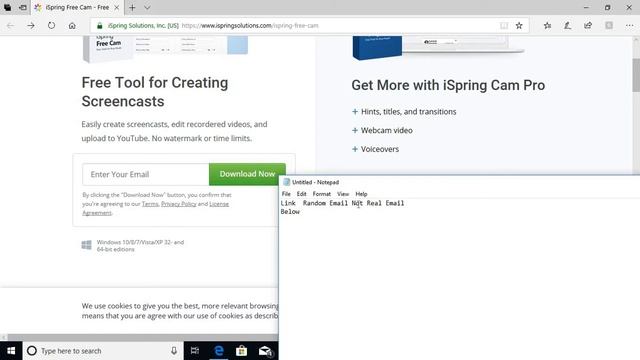Viewport: 640px width, 360px height.
Task: Open Microsoft Store from taskbar
Action: pyautogui.click(x=241, y=351)
